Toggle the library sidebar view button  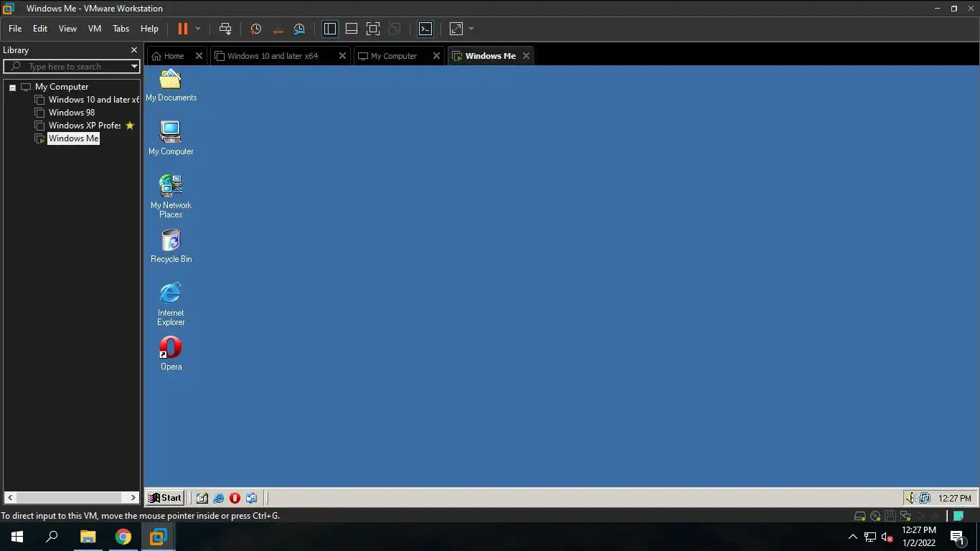330,29
